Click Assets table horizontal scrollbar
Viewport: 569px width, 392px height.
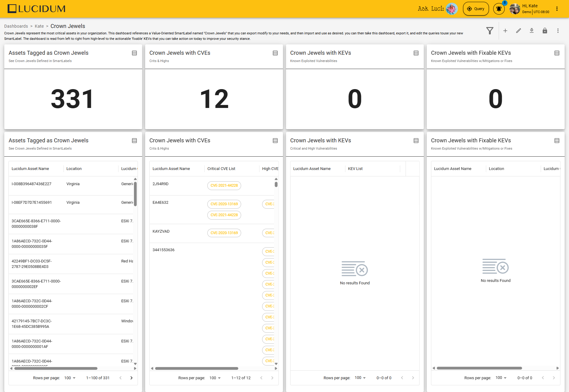point(56,368)
